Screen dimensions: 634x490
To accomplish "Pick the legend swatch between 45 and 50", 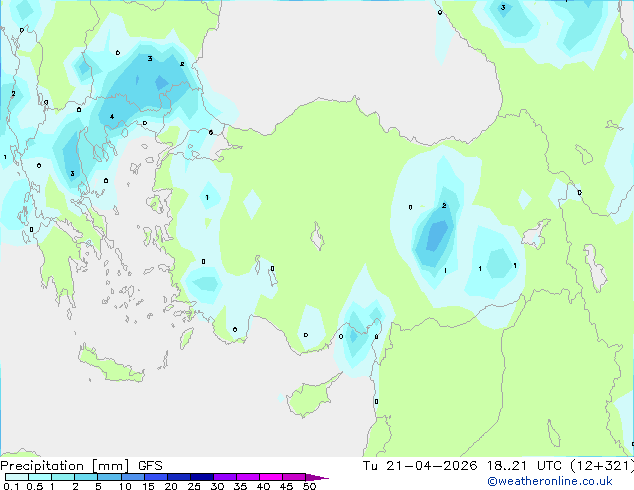I will click(294, 477).
